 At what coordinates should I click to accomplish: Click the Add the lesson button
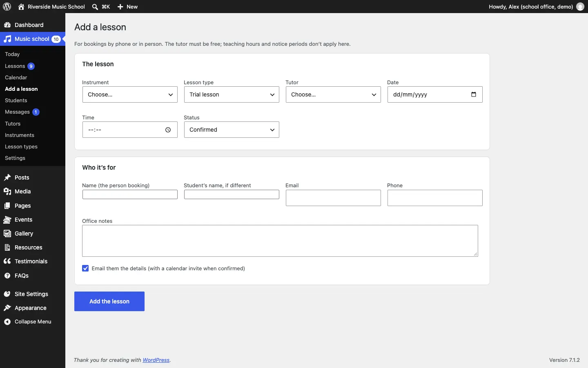[x=109, y=301]
